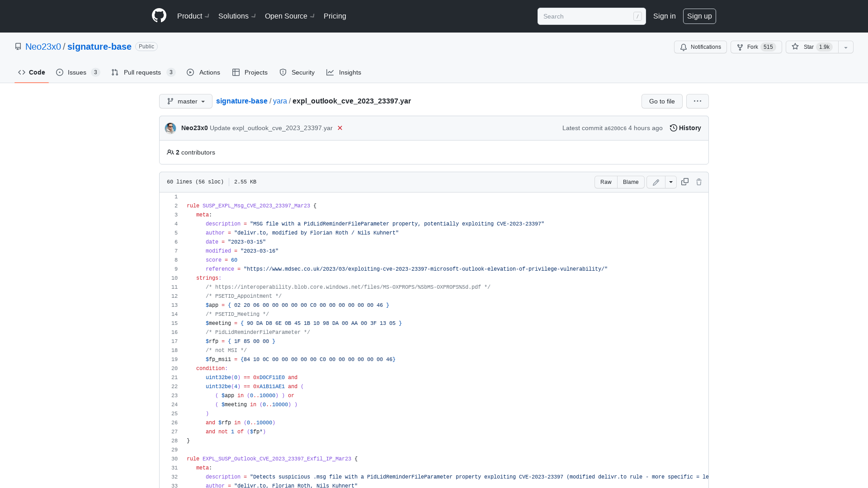
Task: Open commit History
Action: pos(685,128)
